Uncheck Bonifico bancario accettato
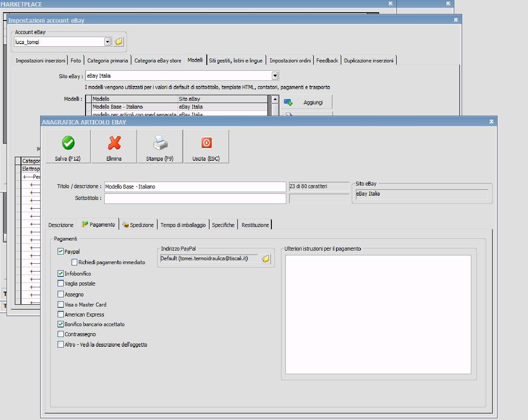This screenshot has height=420, width=528. 61,324
